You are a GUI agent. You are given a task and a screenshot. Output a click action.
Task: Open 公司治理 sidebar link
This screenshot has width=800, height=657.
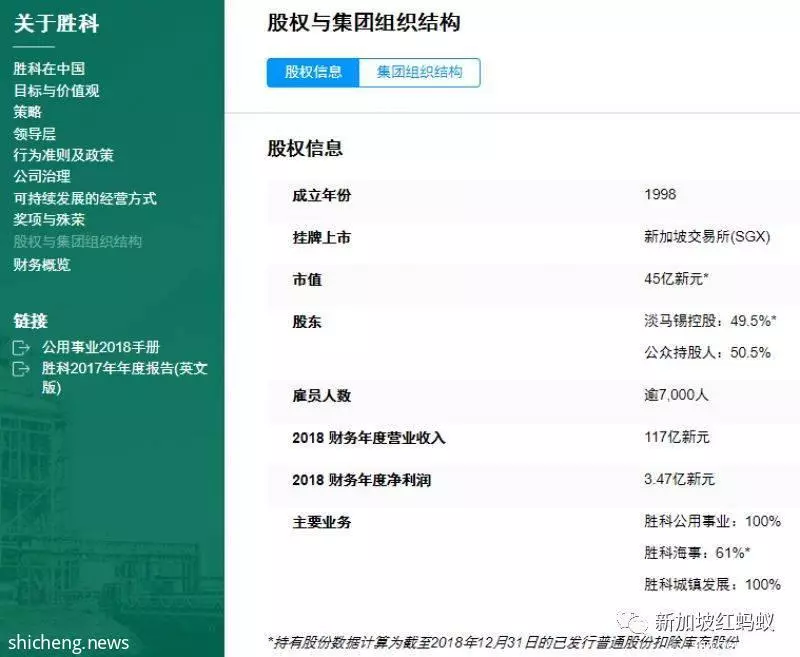click(42, 176)
